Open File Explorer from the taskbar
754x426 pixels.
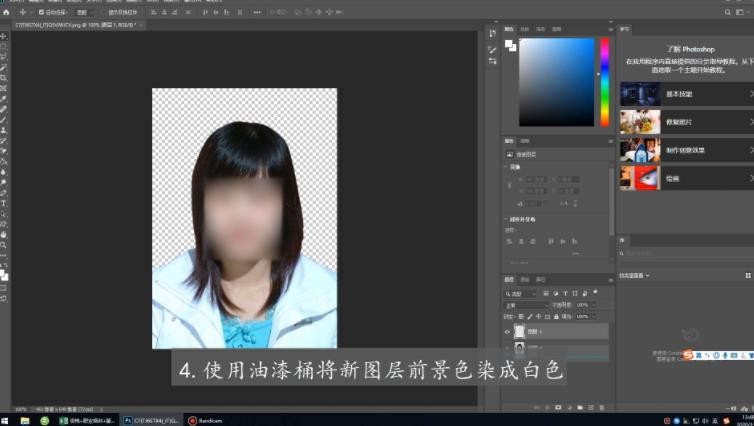[25, 421]
